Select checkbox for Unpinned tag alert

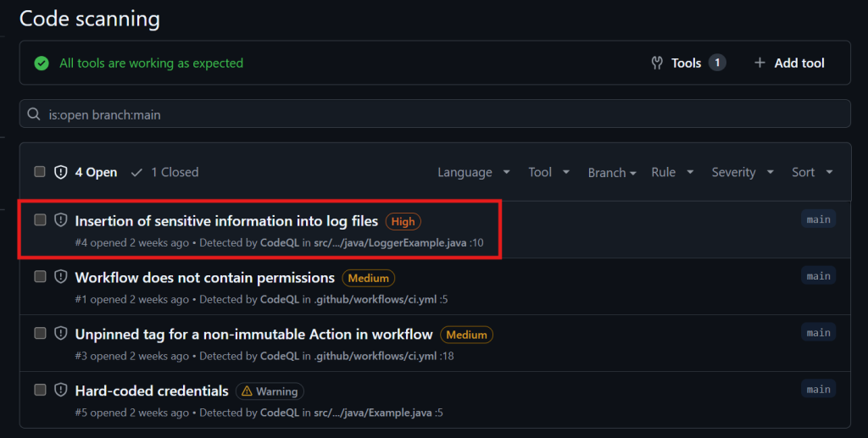[40, 333]
